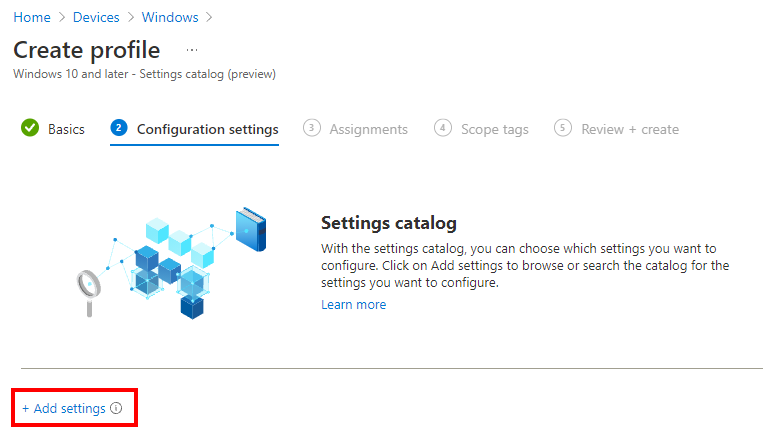This screenshot has width=773, height=438.
Task: Open the Scope tags tab
Action: (x=494, y=129)
